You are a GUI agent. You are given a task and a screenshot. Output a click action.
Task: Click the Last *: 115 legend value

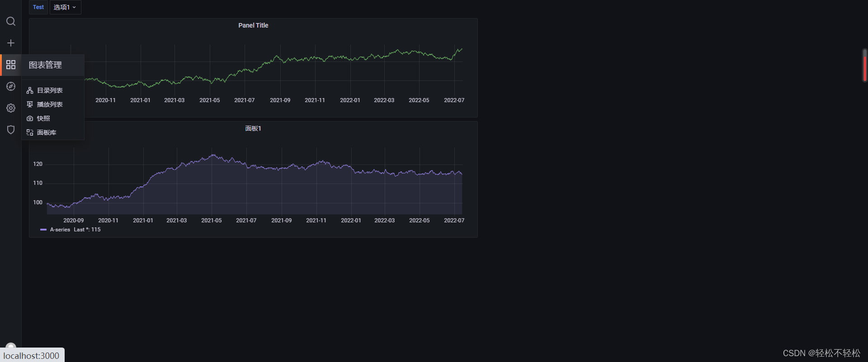[87, 230]
